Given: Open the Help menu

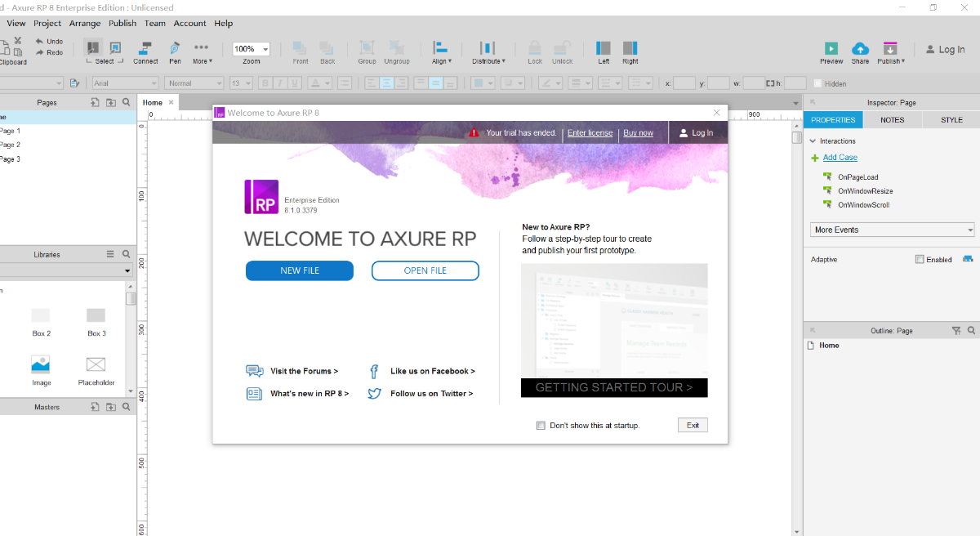Looking at the screenshot, I should [x=224, y=24].
